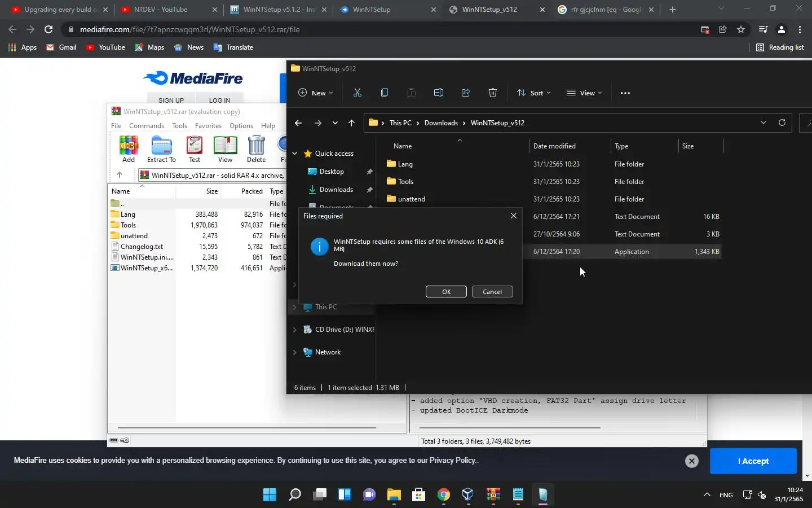Click WinRAR View icon
Viewport: 812px width, 508px height.
click(225, 150)
